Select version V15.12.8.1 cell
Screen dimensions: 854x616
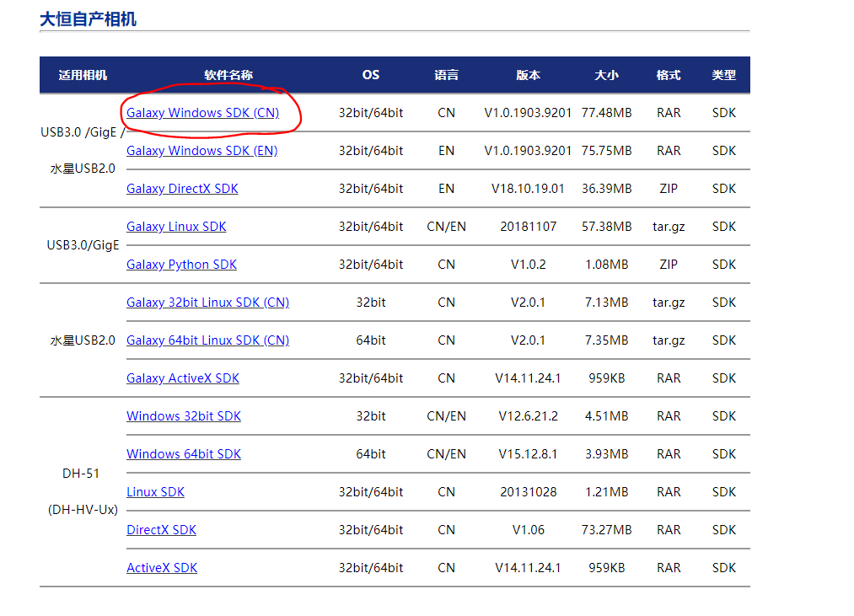click(529, 454)
